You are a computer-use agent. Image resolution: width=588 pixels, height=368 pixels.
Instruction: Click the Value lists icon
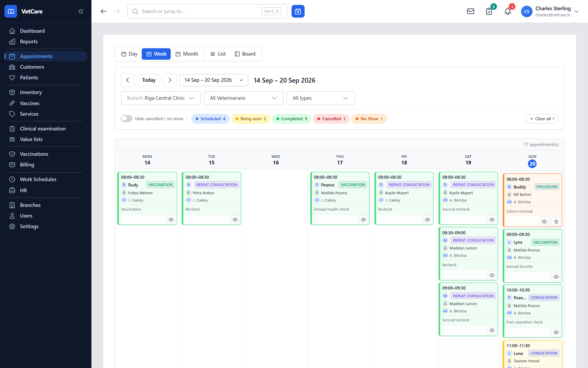pyautogui.click(x=12, y=139)
